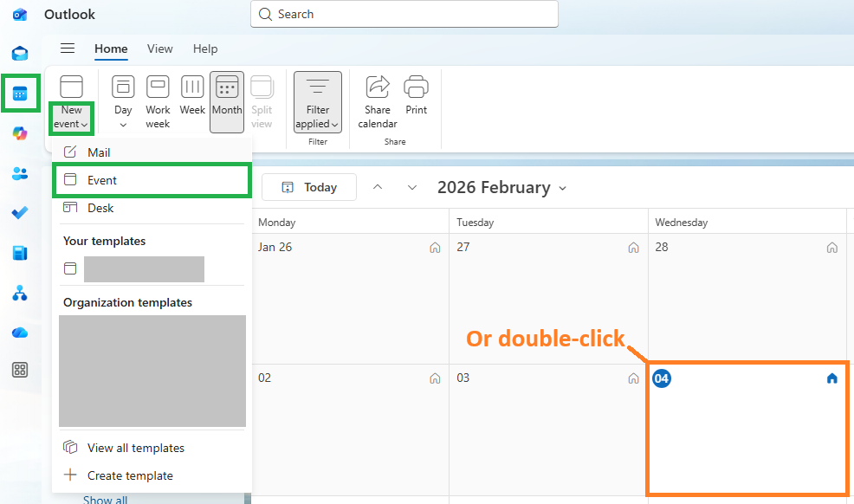The width and height of the screenshot is (854, 504).
Task: Open the View ribbon tab
Action: click(x=159, y=48)
